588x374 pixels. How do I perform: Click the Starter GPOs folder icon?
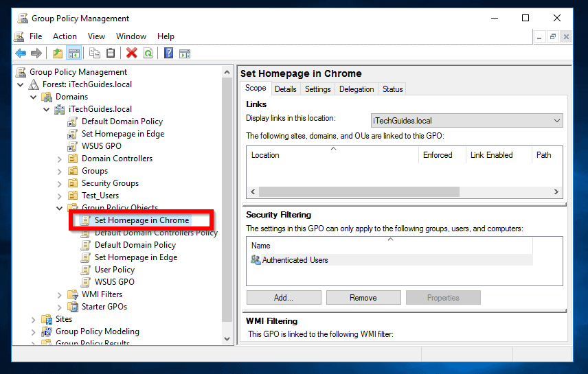coord(73,307)
